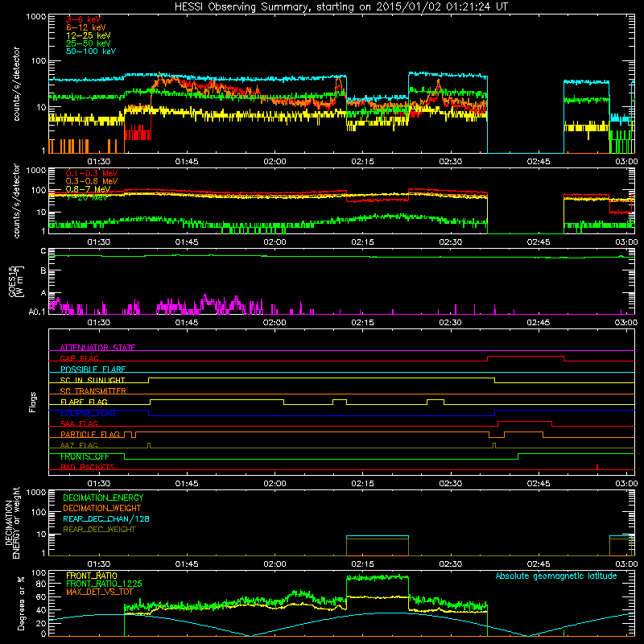Image resolution: width=644 pixels, height=644 pixels.
Task: Click the REAR_DEC_WEIGHT legend label
Action: (x=99, y=530)
